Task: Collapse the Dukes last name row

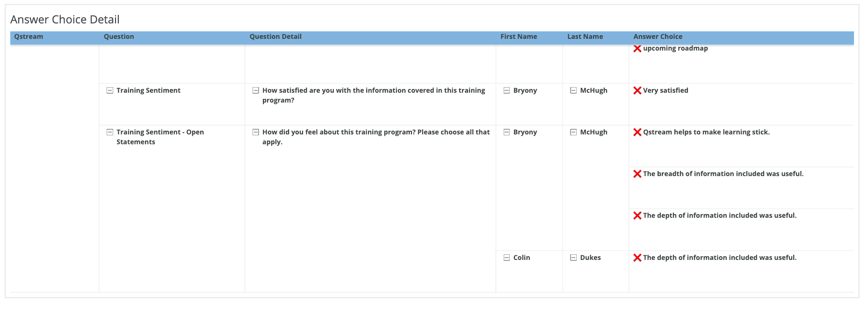Action: click(x=573, y=258)
